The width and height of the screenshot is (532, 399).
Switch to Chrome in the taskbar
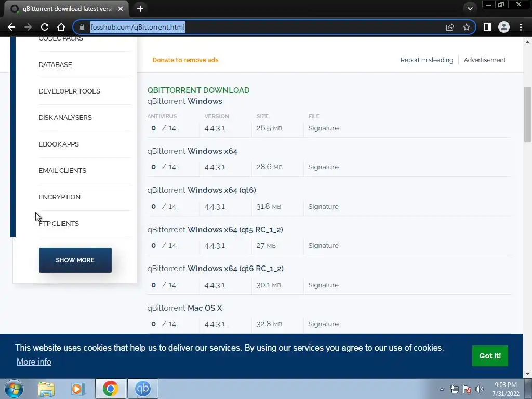[111, 389]
